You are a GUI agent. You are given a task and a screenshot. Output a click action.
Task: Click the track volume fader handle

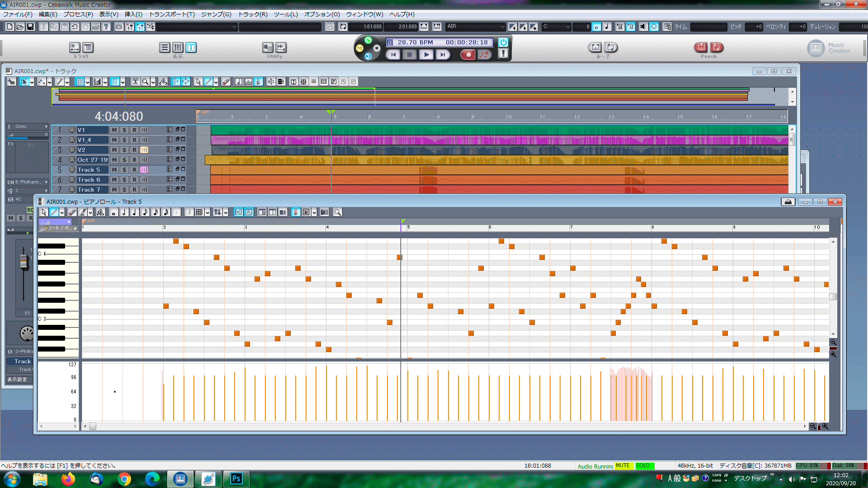24,262
